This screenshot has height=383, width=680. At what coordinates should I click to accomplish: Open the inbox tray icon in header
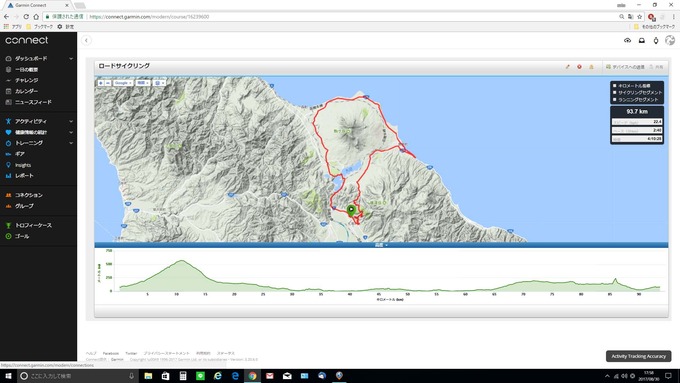point(641,40)
